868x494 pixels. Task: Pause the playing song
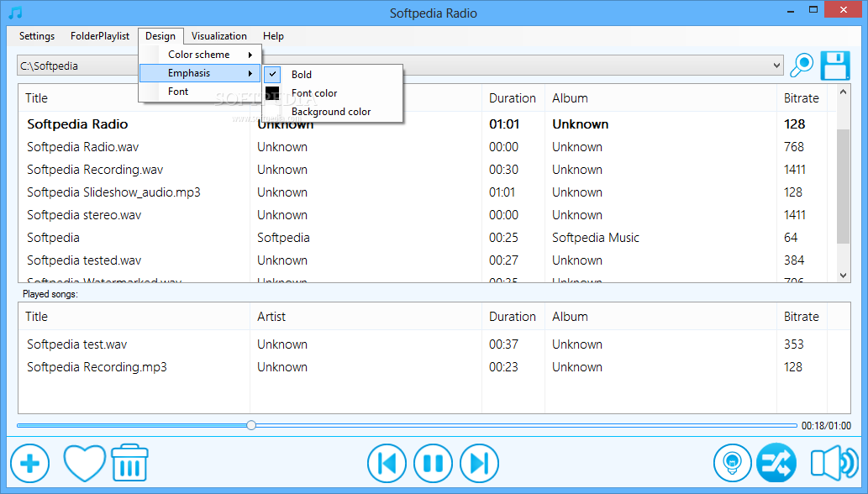tap(433, 463)
